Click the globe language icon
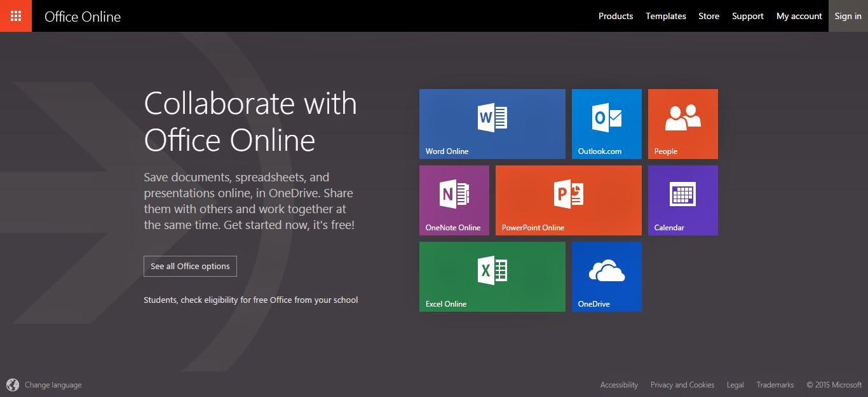Viewport: 868px width, 397px height. pyautogui.click(x=13, y=384)
